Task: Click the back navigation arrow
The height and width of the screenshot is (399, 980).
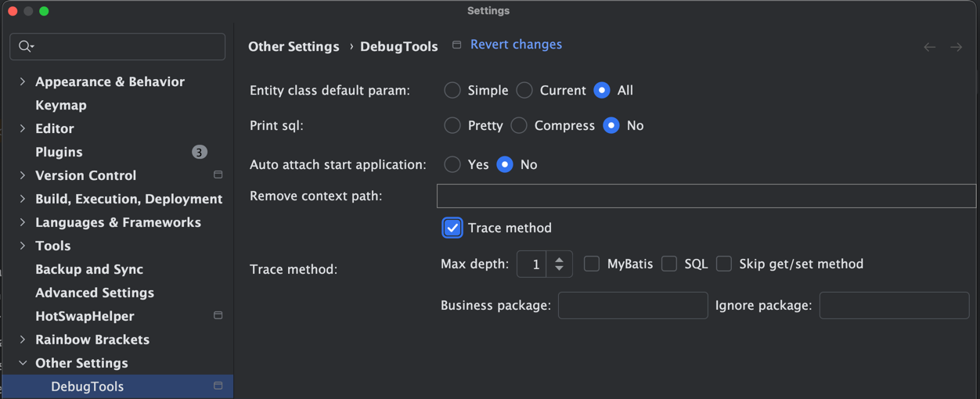Action: pos(930,47)
